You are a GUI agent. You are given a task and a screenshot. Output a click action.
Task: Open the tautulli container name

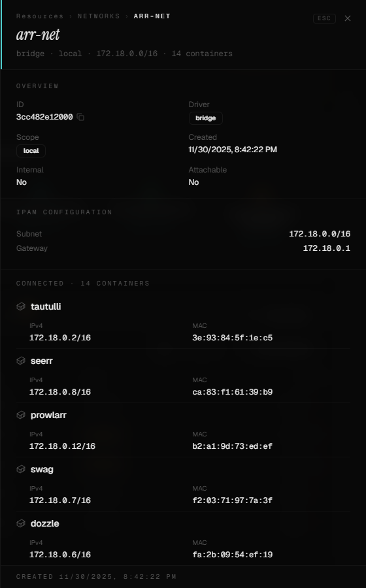(46, 307)
